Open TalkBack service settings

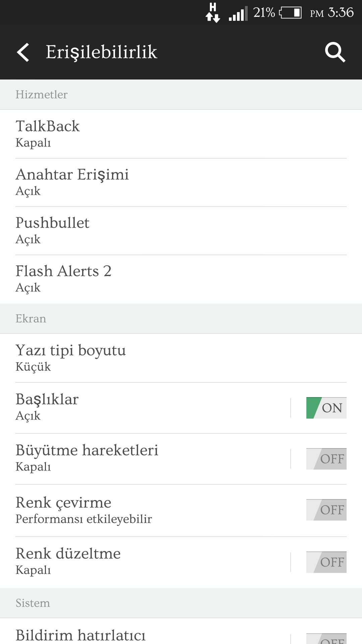(181, 134)
